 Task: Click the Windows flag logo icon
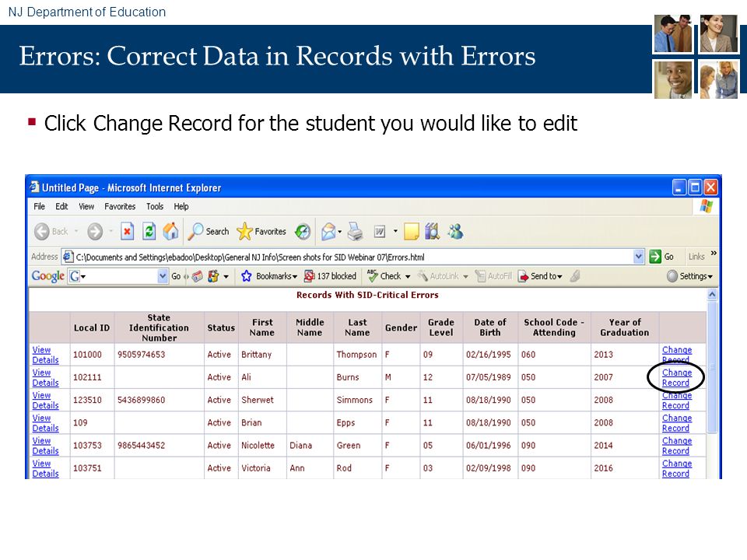(x=706, y=207)
